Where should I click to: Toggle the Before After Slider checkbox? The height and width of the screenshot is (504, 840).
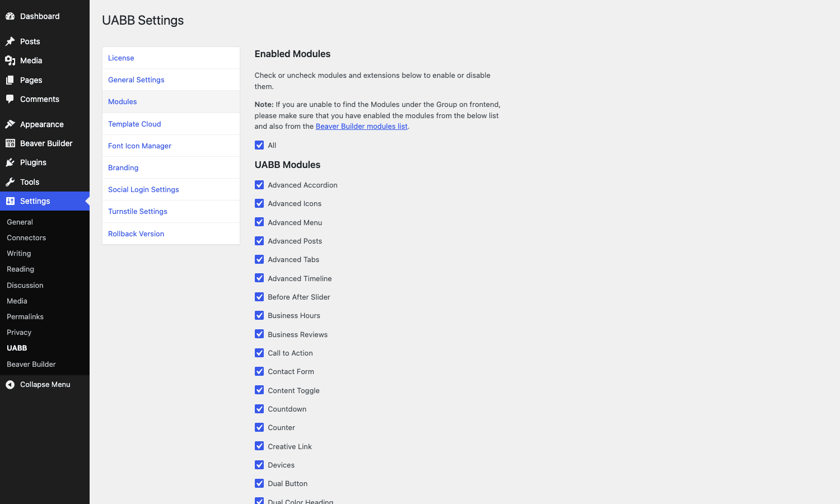coord(259,297)
